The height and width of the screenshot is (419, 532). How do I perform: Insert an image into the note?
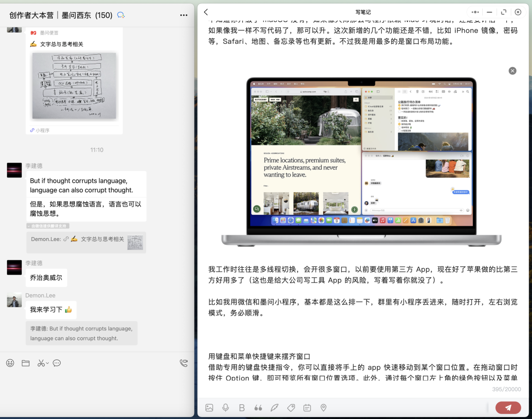[x=209, y=408]
